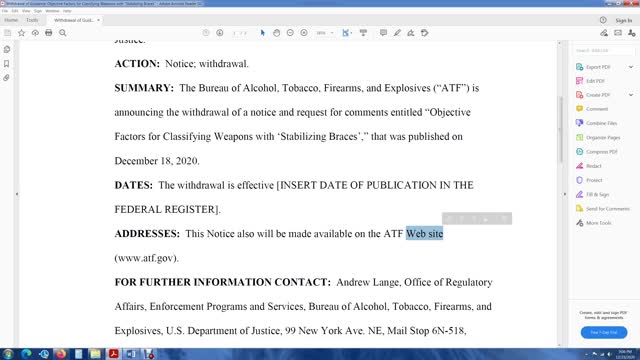This screenshot has width=640, height=360.
Task: Open Organize Pages tool
Action: [x=598, y=138]
